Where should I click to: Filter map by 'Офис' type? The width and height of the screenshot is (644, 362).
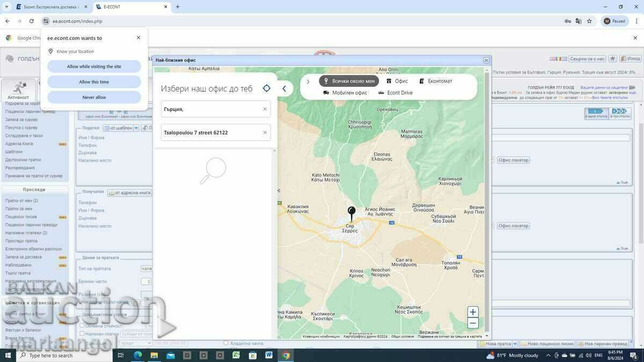pyautogui.click(x=397, y=81)
